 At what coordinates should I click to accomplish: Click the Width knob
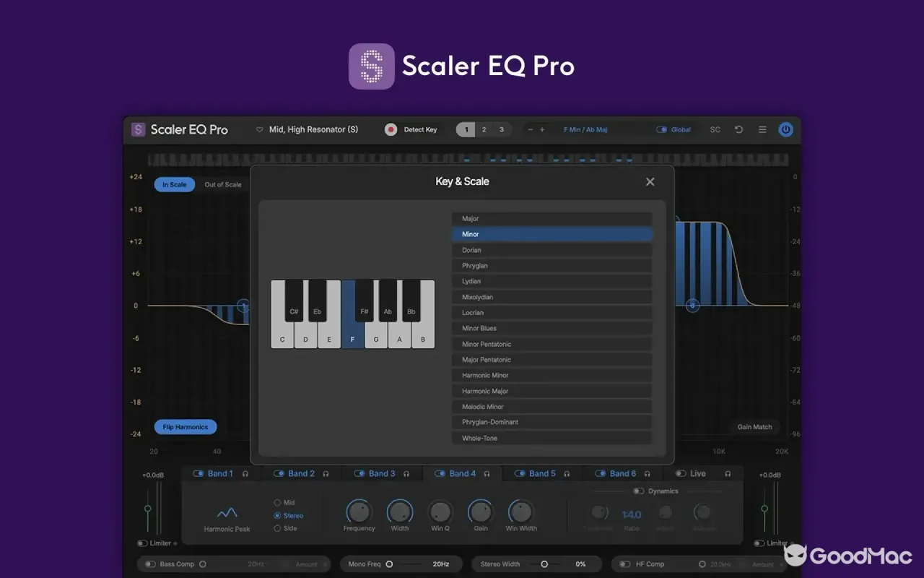399,512
